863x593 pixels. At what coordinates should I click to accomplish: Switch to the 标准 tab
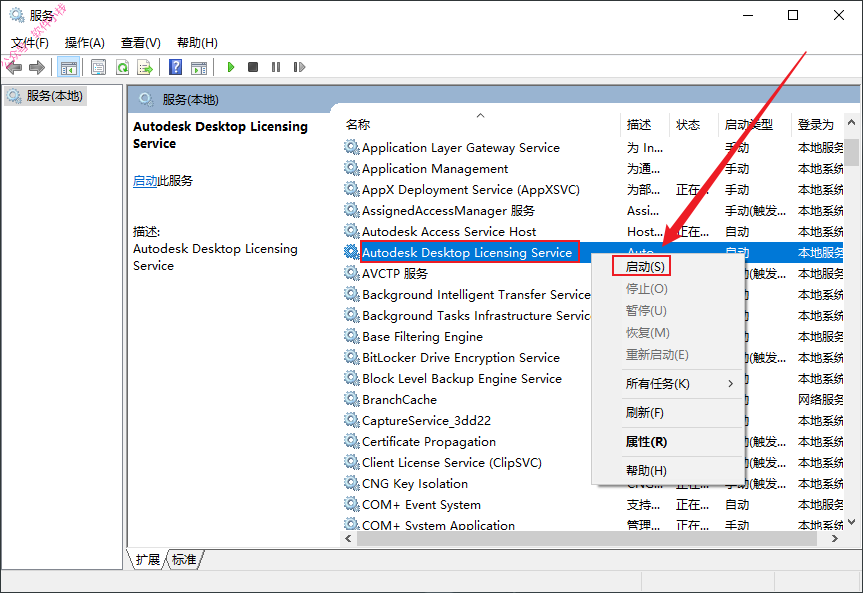[x=184, y=559]
